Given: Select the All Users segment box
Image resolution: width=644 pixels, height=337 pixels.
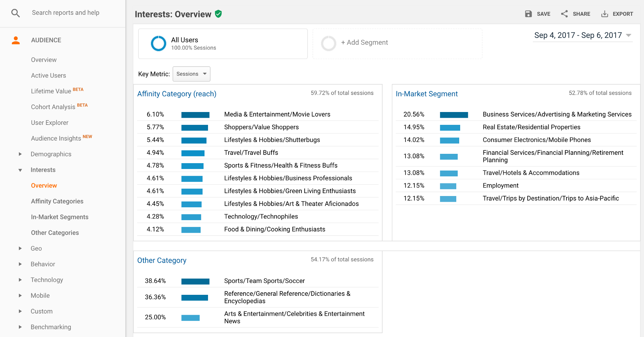Looking at the screenshot, I should 223,44.
